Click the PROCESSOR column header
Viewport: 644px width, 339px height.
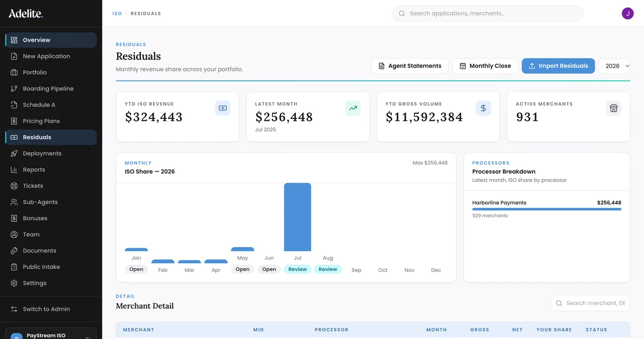332,330
